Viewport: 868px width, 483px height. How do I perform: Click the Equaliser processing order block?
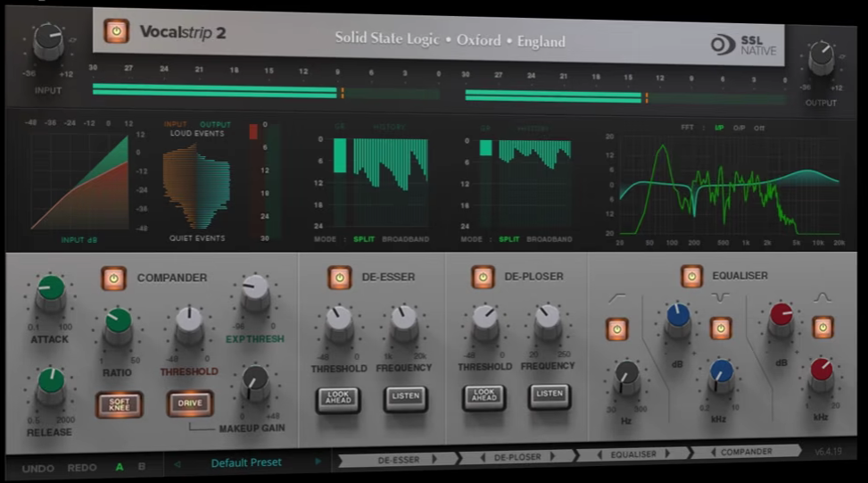pos(633,454)
